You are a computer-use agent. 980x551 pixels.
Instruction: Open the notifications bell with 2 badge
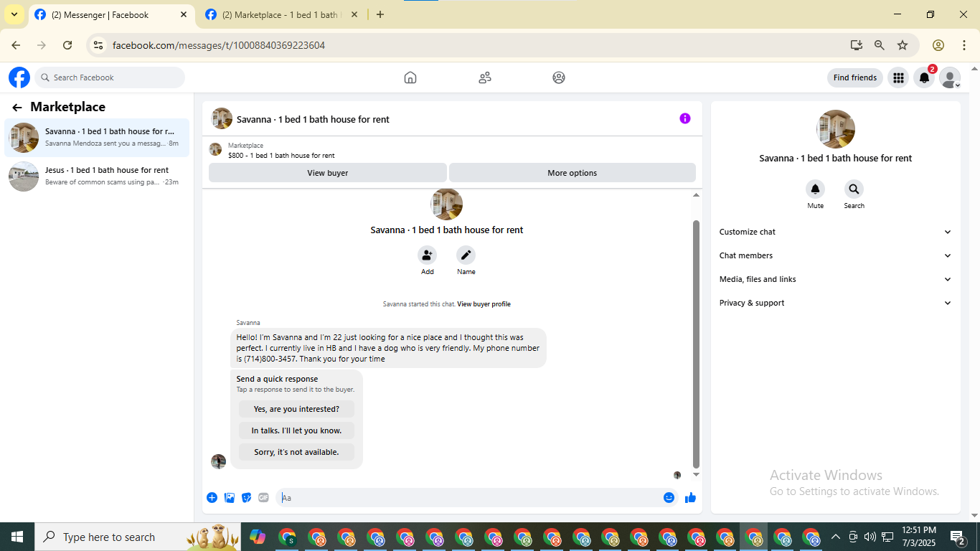point(925,77)
